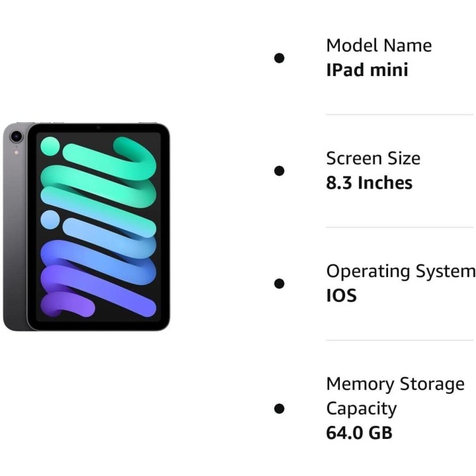Click the rear camera lens on the iPad
Viewport: 476px width, 476px height.
tap(16, 137)
